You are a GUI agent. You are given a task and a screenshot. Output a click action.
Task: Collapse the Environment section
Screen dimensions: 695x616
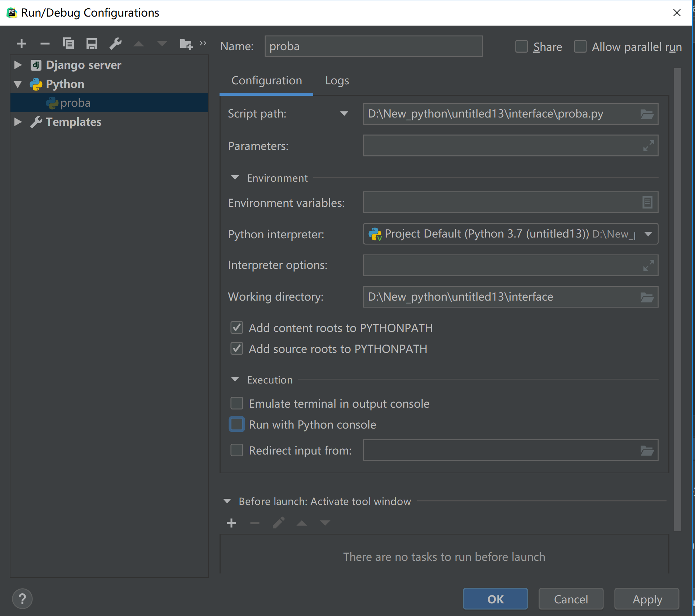[235, 178]
